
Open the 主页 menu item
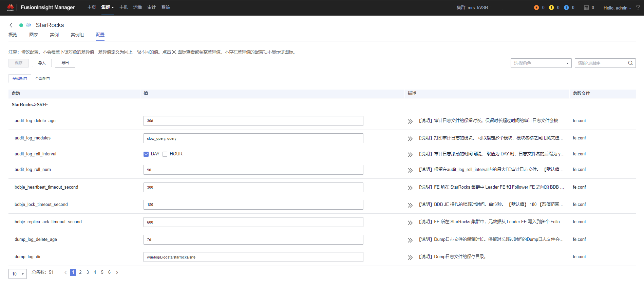point(92,7)
